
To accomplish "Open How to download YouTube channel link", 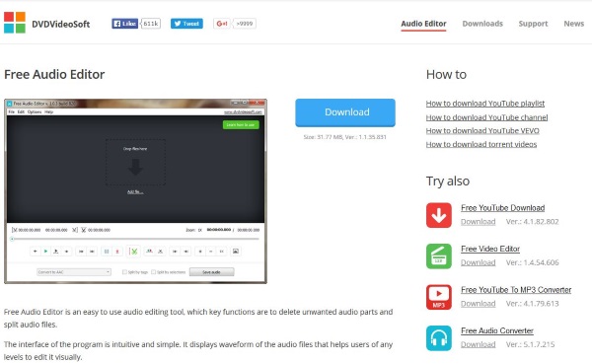I will tap(486, 117).
